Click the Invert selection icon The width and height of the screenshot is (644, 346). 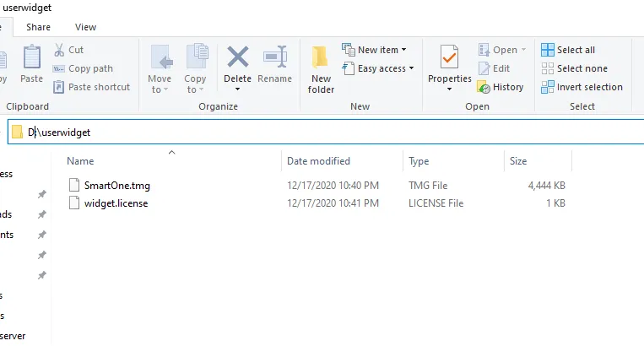[548, 87]
